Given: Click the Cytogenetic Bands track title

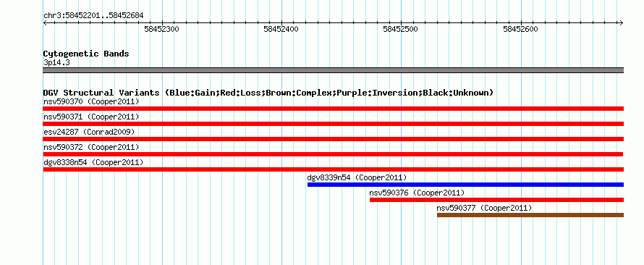Looking at the screenshot, I should tap(86, 54).
